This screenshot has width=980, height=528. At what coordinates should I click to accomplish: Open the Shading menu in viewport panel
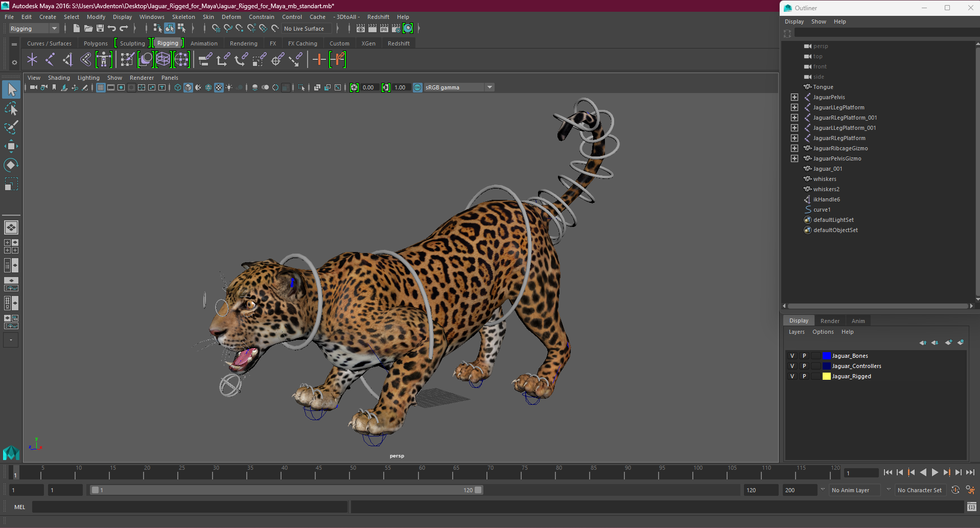coord(59,78)
